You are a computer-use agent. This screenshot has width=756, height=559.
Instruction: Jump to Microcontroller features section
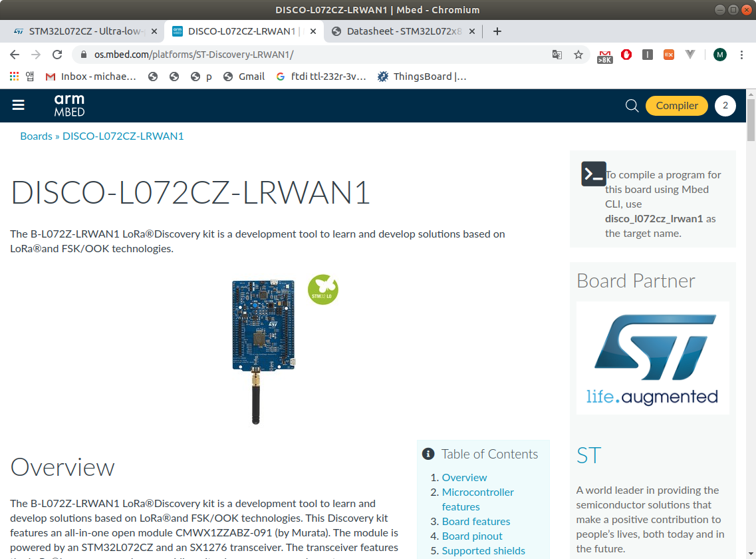click(478, 499)
